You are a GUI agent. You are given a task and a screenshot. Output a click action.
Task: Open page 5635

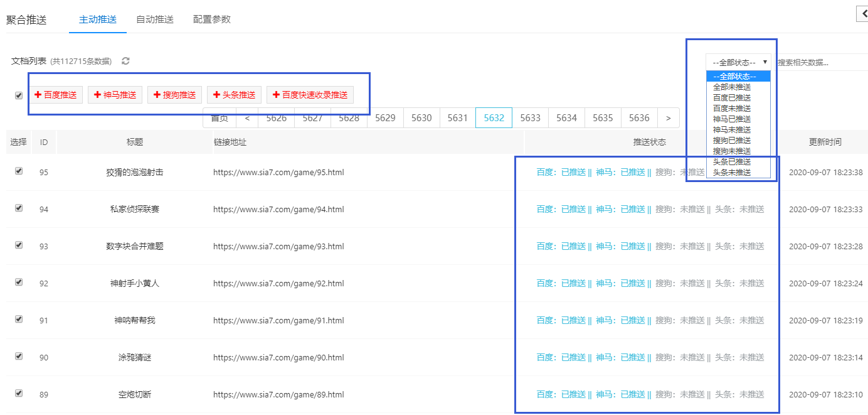603,118
